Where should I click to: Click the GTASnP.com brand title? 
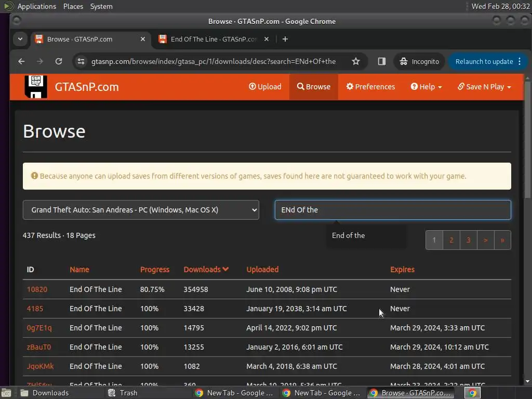click(x=87, y=87)
